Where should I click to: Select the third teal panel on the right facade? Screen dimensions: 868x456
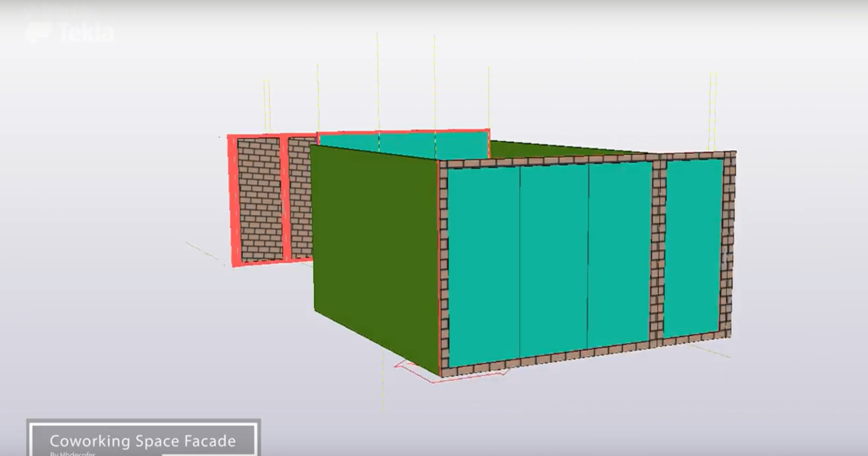(618, 253)
